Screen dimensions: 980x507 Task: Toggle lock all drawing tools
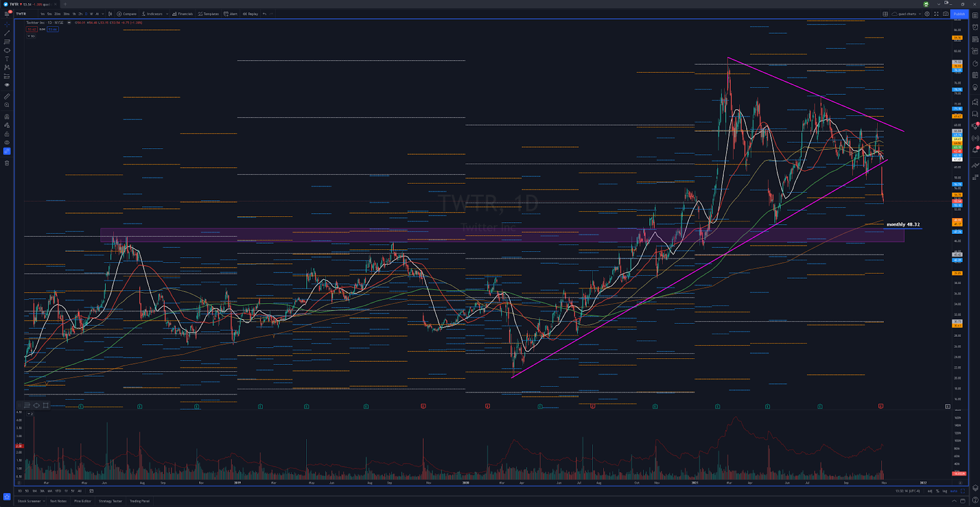[x=7, y=134]
